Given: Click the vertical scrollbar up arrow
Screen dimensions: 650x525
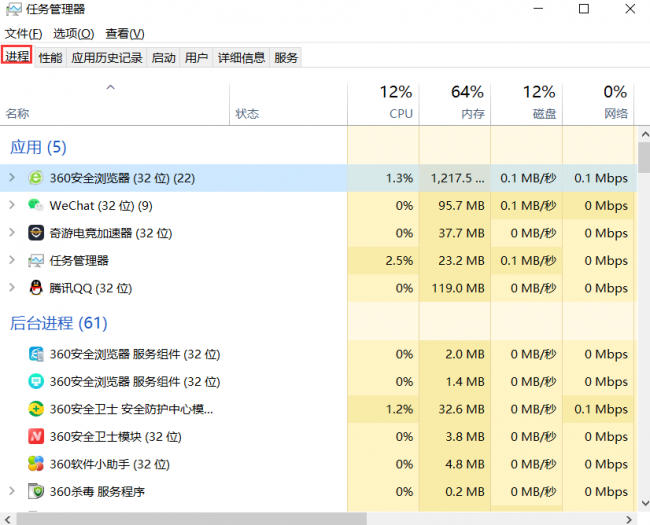Looking at the screenshot, I should coord(645,134).
